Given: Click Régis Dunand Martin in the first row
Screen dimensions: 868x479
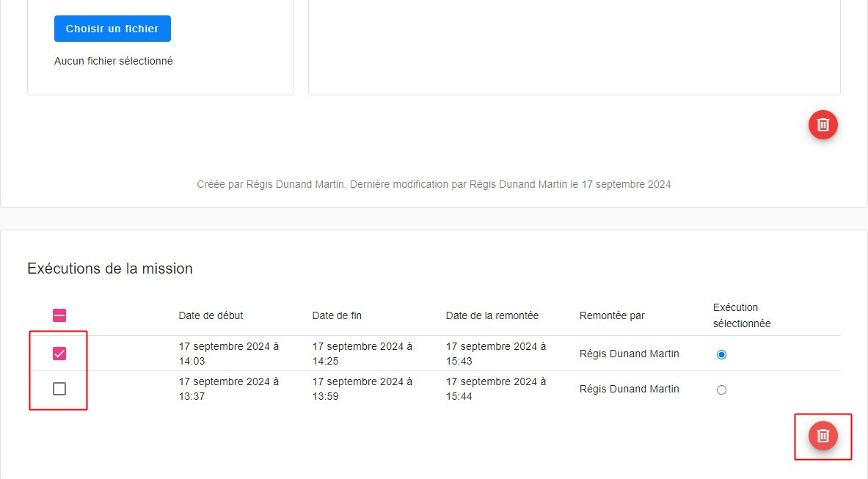Looking at the screenshot, I should point(629,354).
